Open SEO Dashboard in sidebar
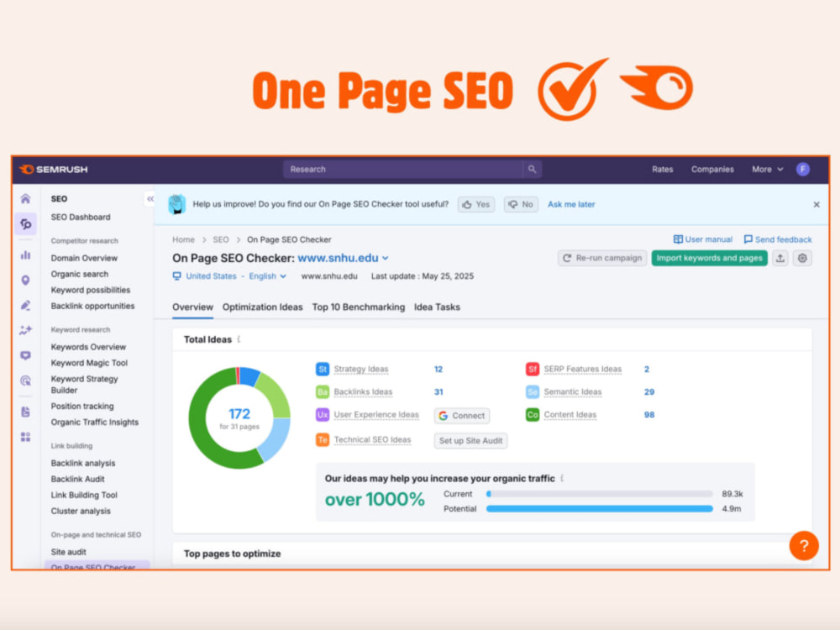Screen dimensions: 840x630 (x=81, y=217)
